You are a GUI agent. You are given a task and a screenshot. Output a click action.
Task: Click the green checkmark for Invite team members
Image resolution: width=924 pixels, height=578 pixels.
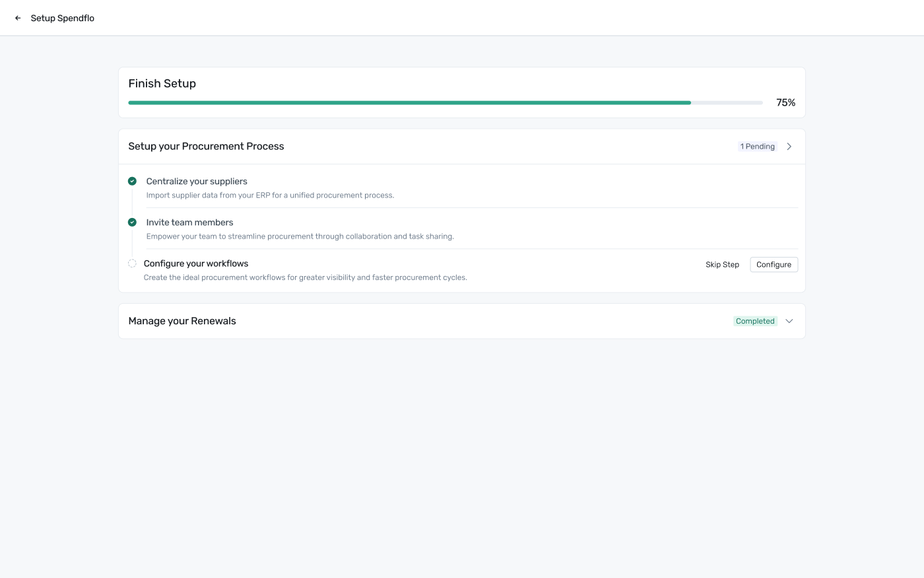click(x=132, y=222)
